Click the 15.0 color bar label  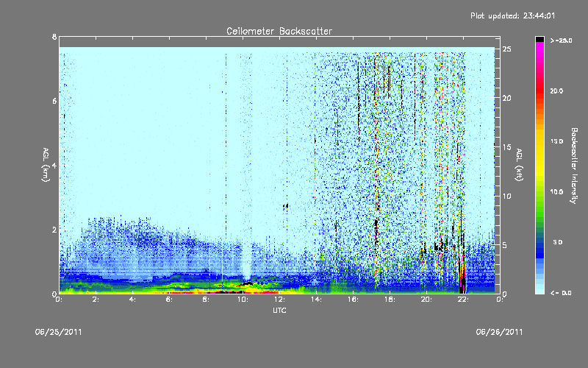pyautogui.click(x=556, y=141)
